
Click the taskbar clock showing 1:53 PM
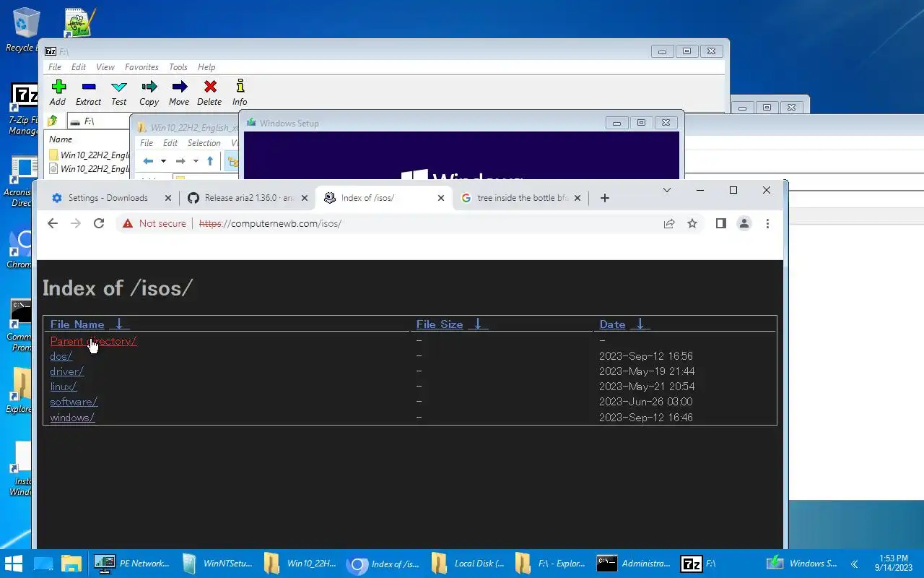(x=894, y=564)
